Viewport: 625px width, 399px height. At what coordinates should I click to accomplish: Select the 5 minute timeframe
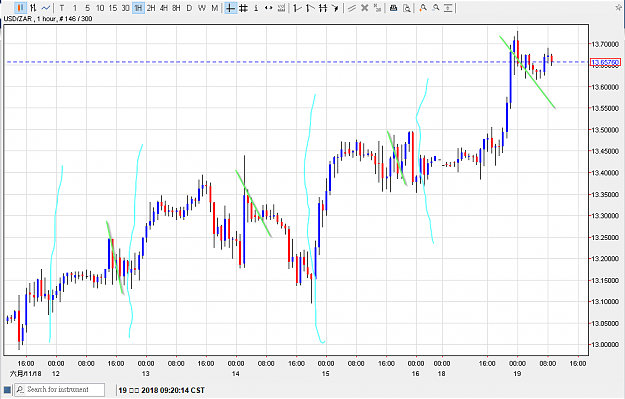(87, 8)
